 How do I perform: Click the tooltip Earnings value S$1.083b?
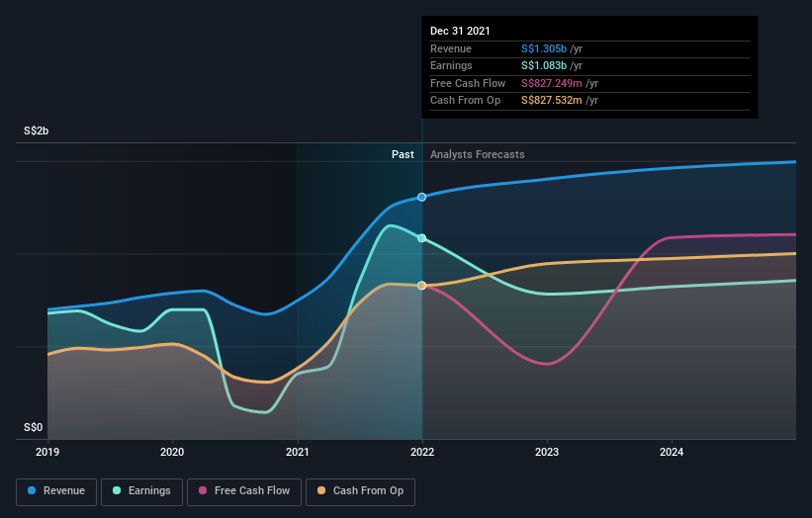click(544, 65)
